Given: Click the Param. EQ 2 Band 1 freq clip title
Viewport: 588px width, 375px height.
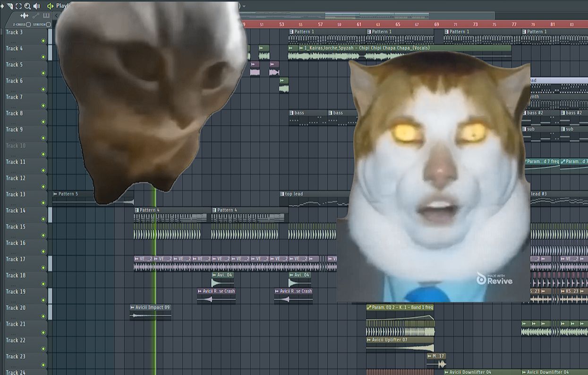Looking at the screenshot, I should 402,307.
